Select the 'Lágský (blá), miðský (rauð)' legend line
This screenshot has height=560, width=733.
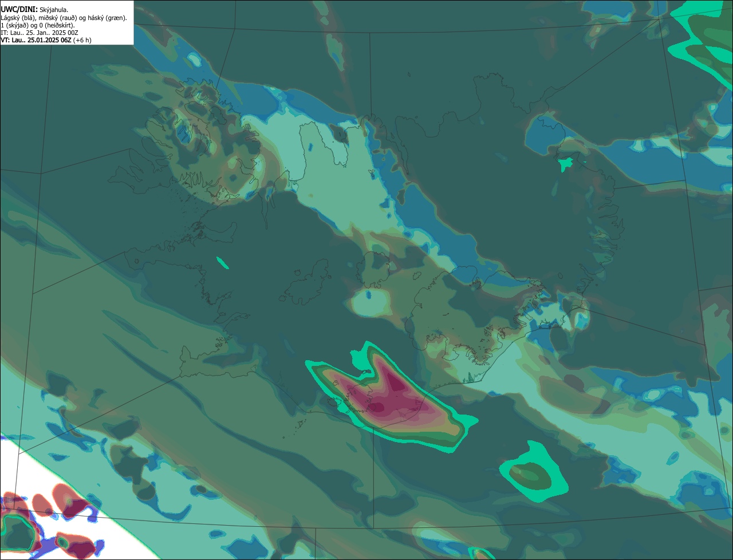[64, 18]
